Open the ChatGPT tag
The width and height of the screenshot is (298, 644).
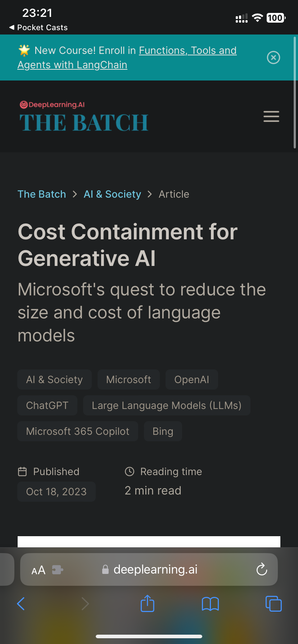coord(47,405)
